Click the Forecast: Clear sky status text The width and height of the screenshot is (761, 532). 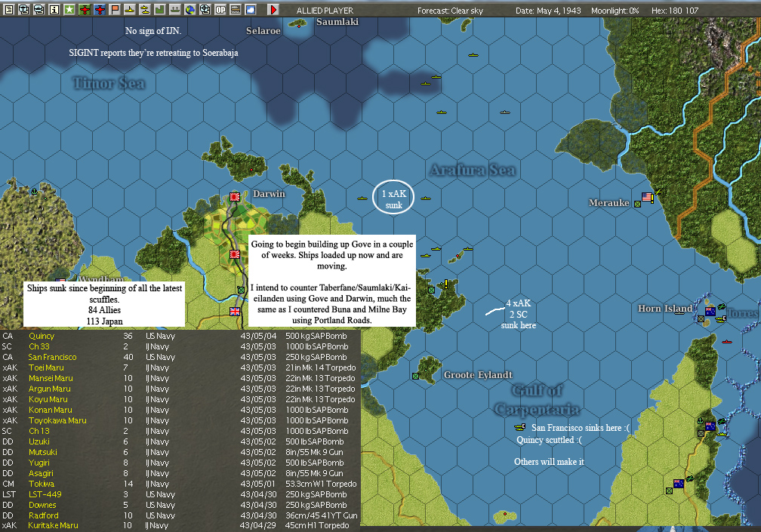450,10
